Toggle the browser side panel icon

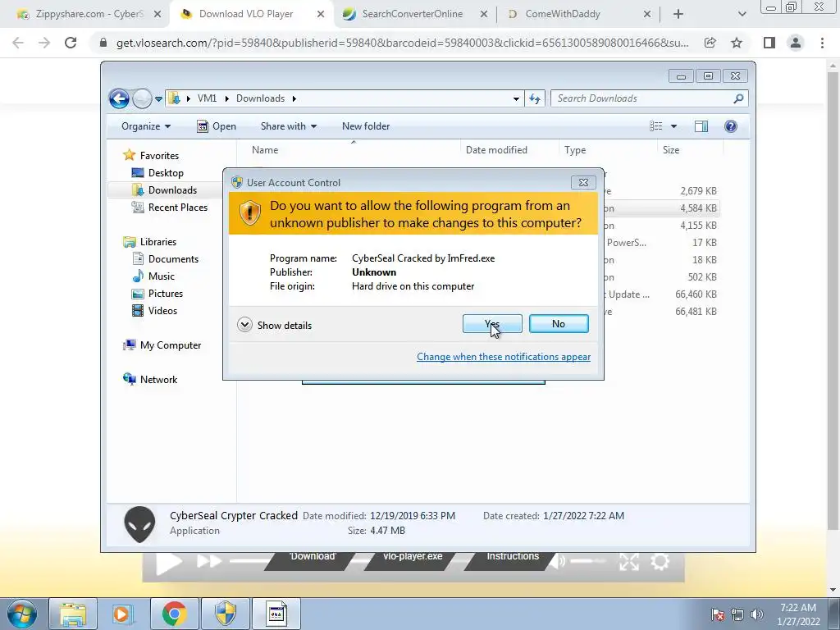click(x=769, y=43)
